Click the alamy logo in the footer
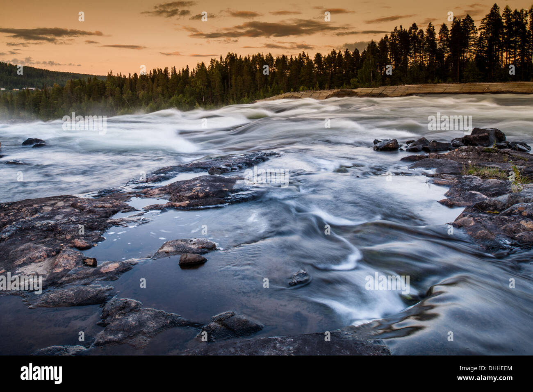533x392 pixels. (x=41, y=374)
